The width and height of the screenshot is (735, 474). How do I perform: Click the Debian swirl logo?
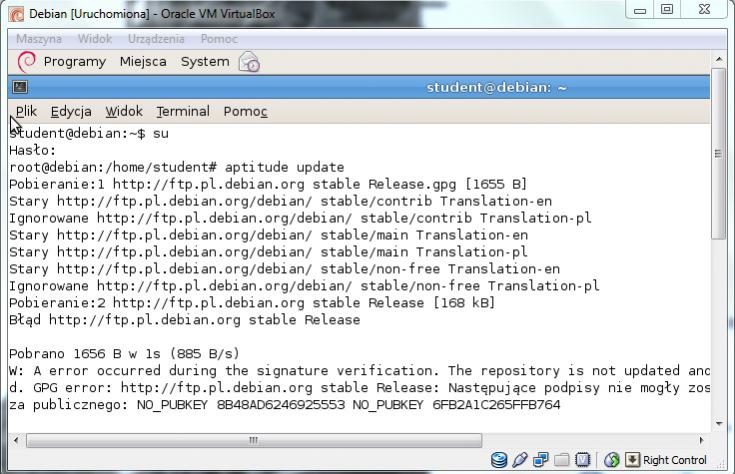tap(27, 62)
